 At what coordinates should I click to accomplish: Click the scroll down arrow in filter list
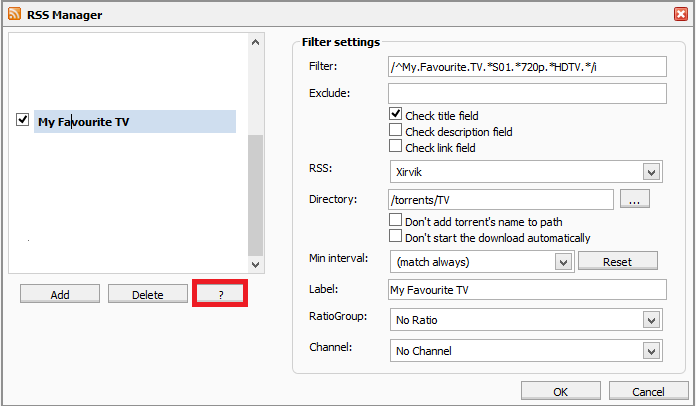(255, 265)
